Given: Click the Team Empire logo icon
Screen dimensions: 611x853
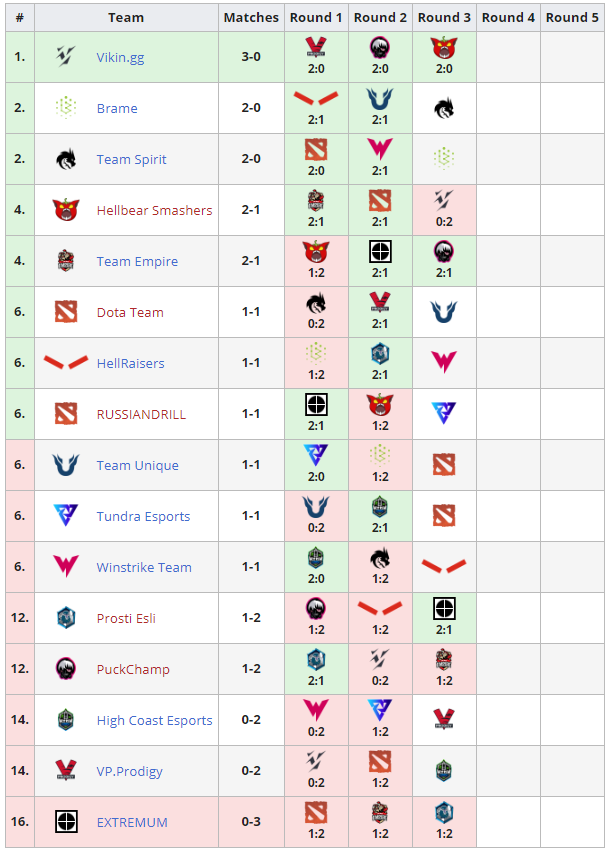Looking at the screenshot, I should (66, 261).
